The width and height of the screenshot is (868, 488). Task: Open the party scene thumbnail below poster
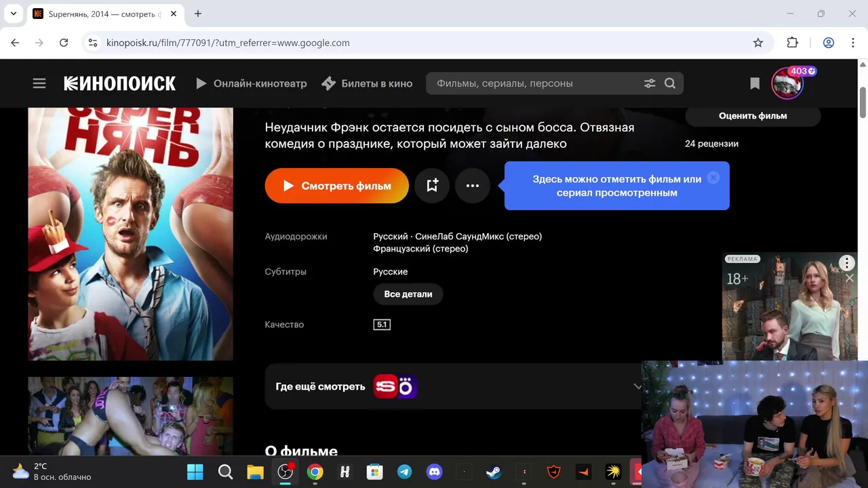click(x=130, y=416)
